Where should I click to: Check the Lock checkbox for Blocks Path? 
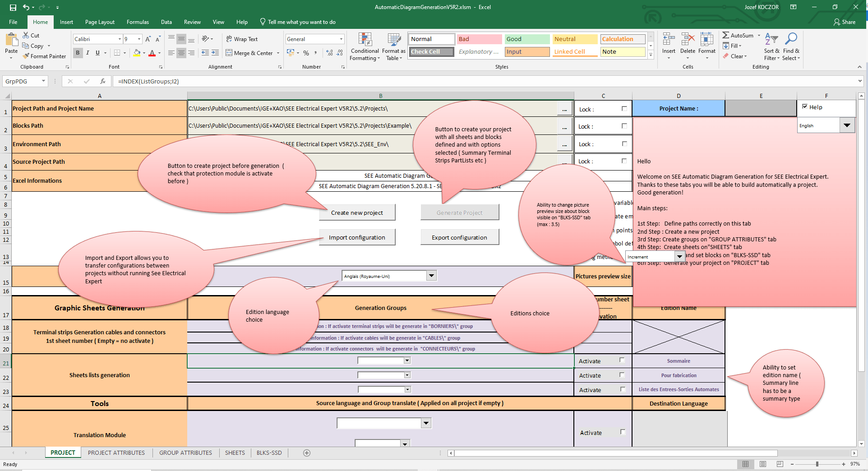tap(624, 126)
